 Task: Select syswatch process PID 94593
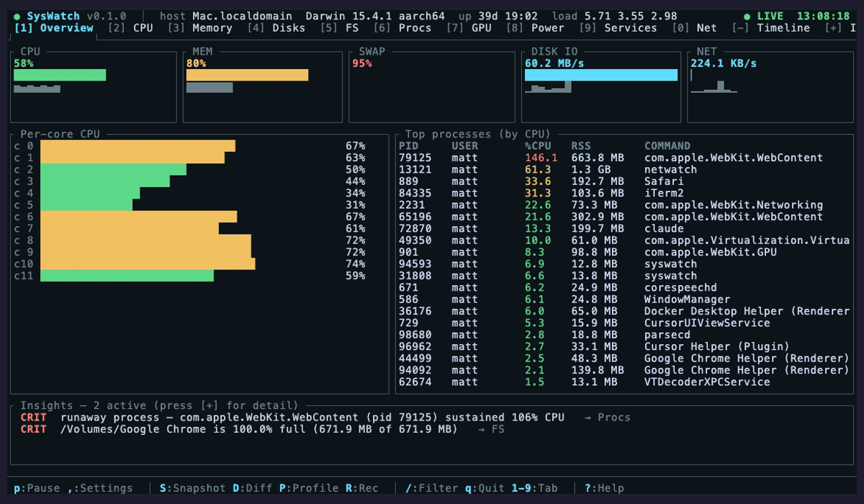coord(624,264)
